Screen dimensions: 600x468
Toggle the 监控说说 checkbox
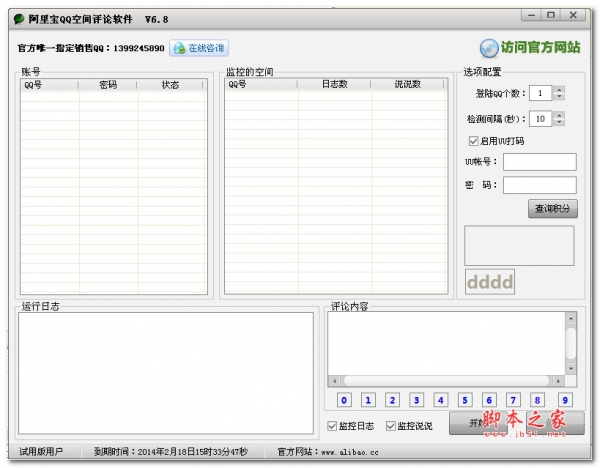[391, 426]
